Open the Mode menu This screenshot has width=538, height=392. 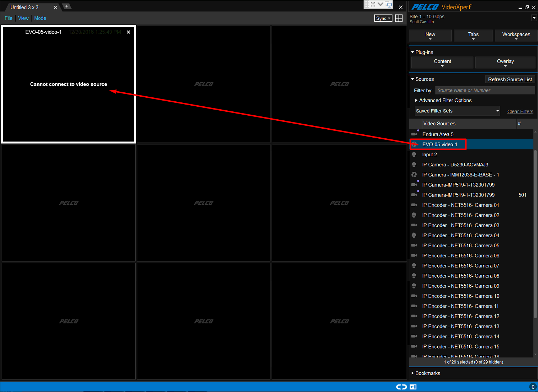pyautogui.click(x=40, y=18)
